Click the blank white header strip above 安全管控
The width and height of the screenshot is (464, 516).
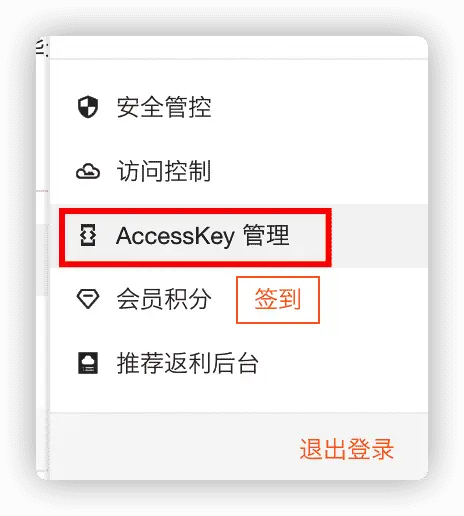pyautogui.click(x=239, y=47)
